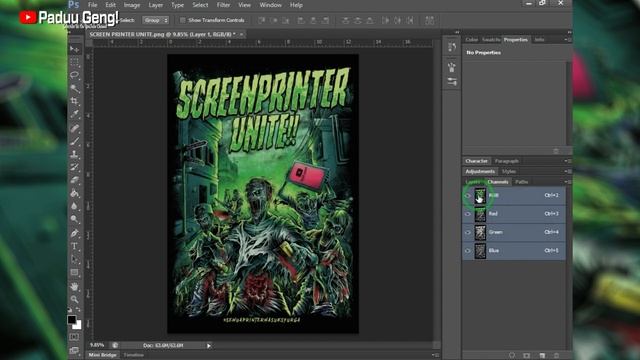Toggle visibility of the Blue channel
The image size is (640, 360).
tap(468, 251)
